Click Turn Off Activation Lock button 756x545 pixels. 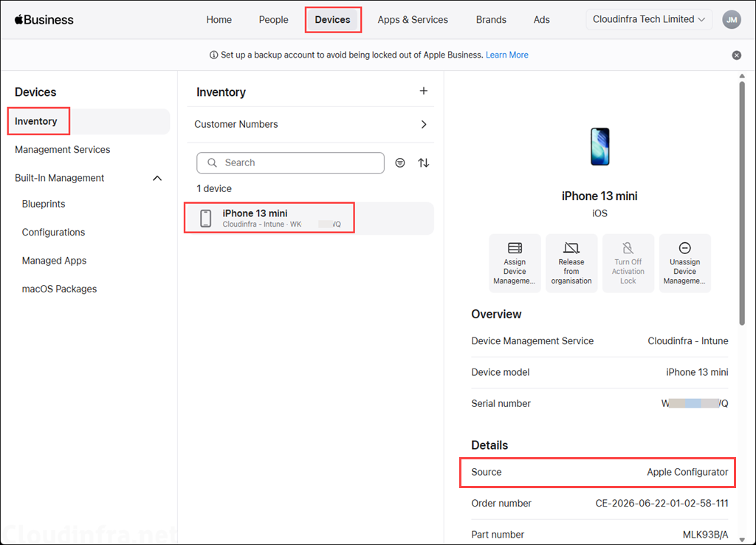[628, 264]
